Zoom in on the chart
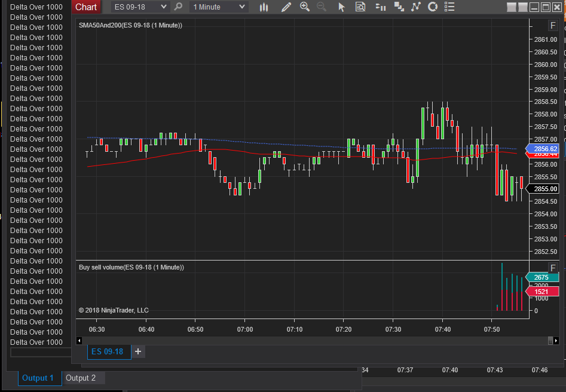This screenshot has height=392, width=566. click(x=305, y=7)
